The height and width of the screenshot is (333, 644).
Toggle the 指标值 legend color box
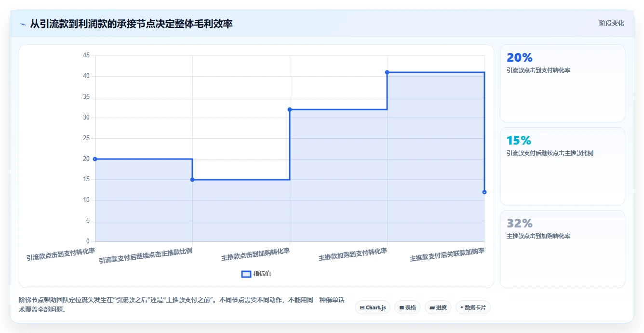tap(246, 274)
